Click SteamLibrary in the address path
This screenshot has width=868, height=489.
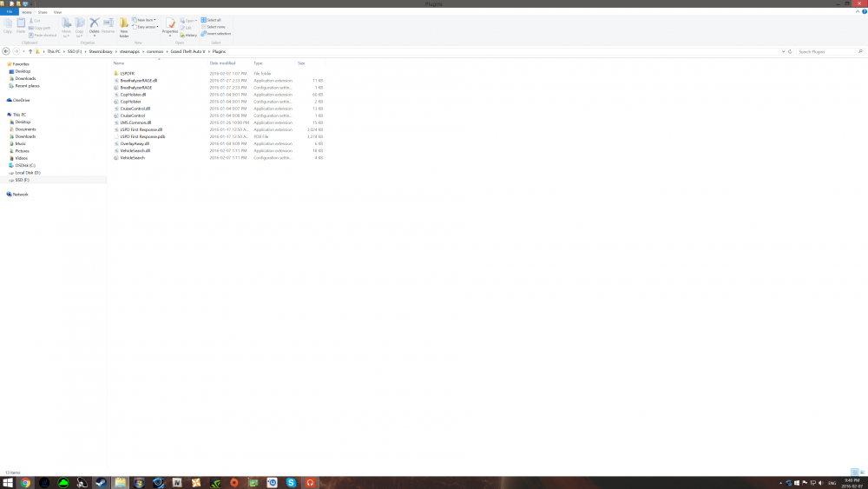pos(100,51)
